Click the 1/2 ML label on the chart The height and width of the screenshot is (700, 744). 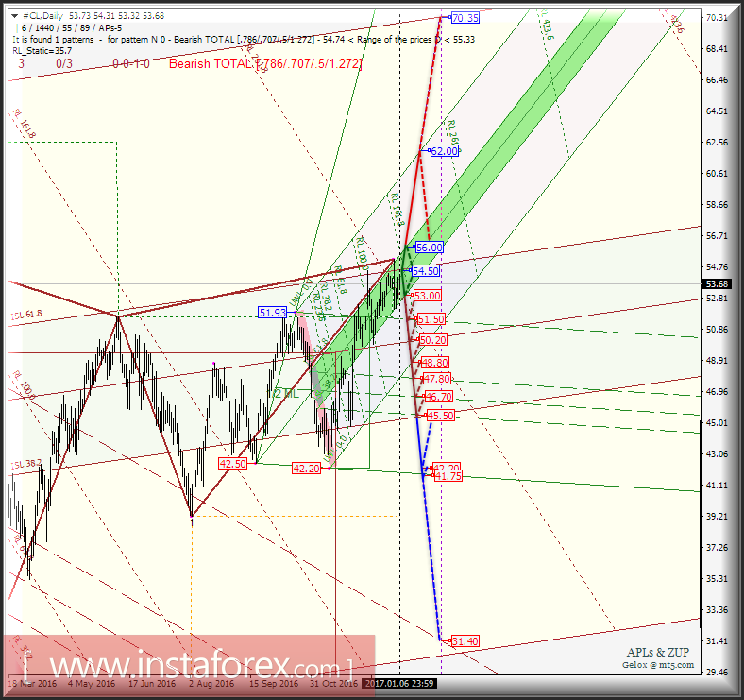coord(284,394)
